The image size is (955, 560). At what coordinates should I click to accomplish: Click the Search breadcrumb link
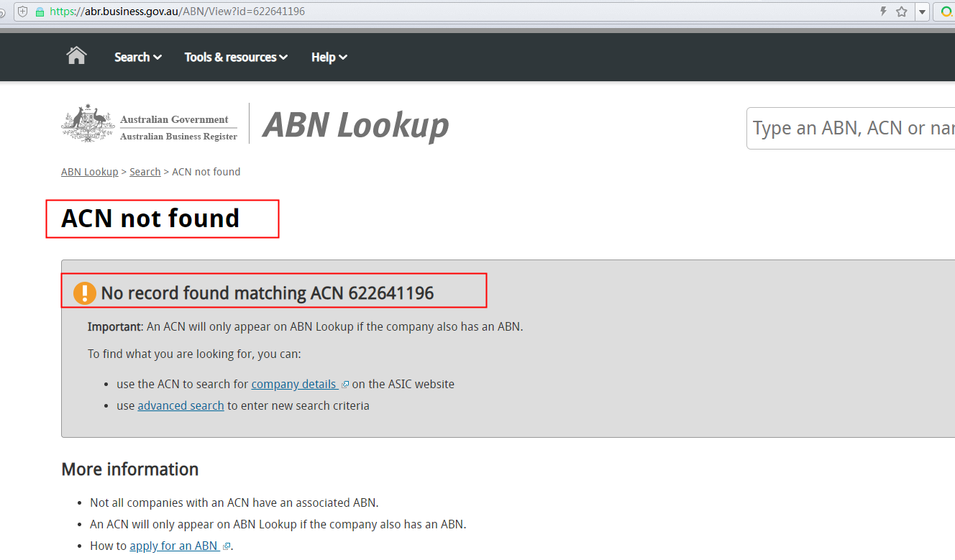(x=145, y=172)
